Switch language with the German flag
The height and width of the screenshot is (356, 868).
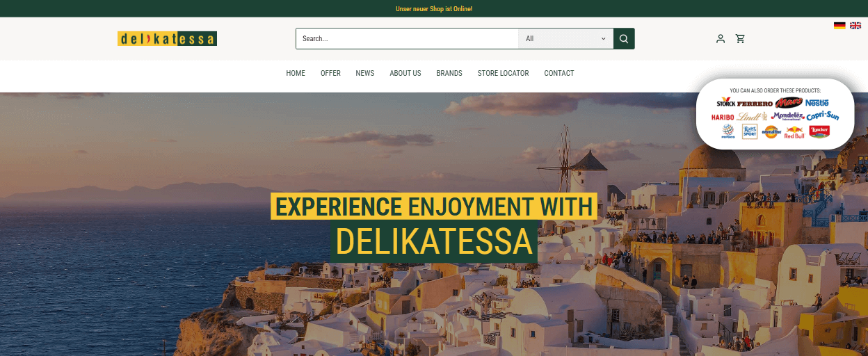point(839,26)
